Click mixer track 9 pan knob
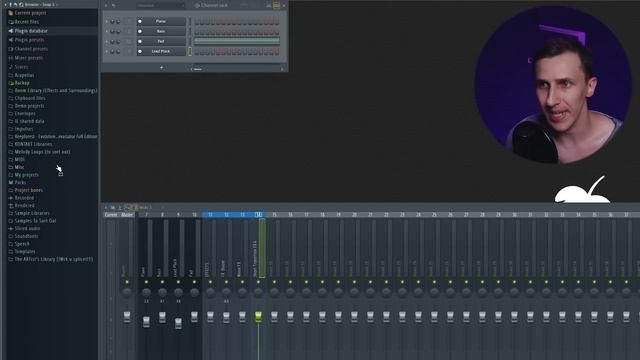The height and width of the screenshot is (360, 640). click(x=178, y=292)
